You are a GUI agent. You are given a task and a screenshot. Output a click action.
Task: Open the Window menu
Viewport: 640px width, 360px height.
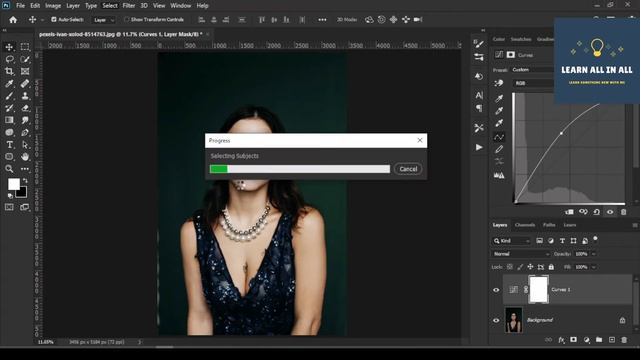180,6
